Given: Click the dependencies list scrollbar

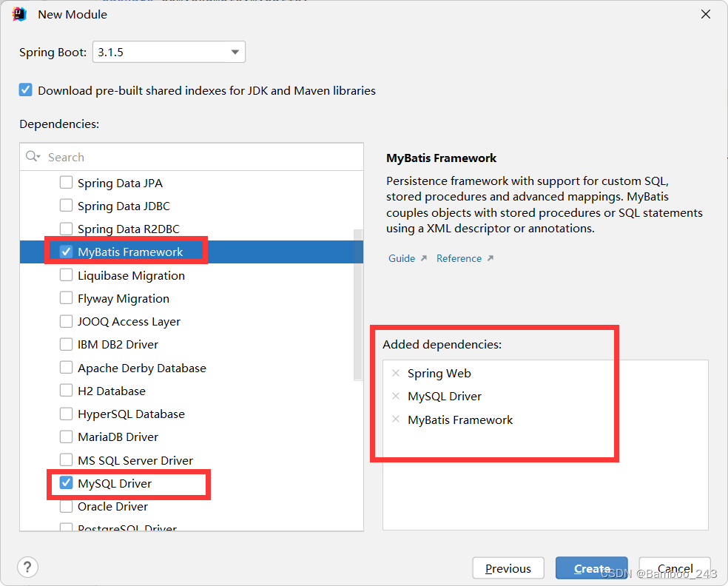Looking at the screenshot, I should [x=358, y=305].
